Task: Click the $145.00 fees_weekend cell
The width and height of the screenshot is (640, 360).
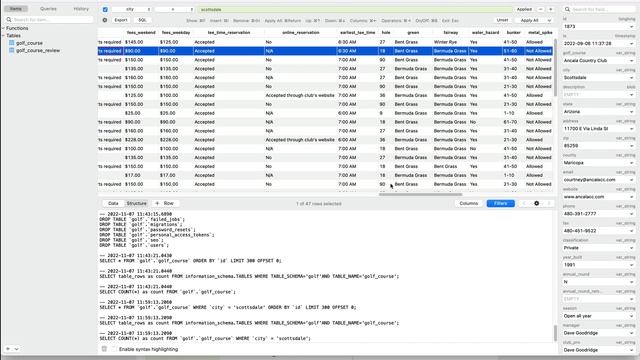Action: tap(141, 42)
